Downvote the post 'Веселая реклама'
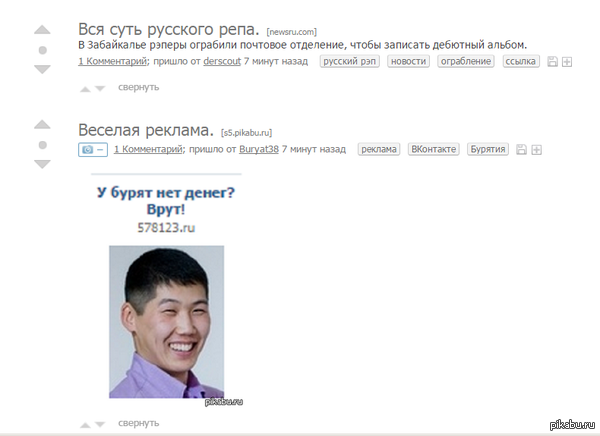The height and width of the screenshot is (436, 600). point(42,164)
